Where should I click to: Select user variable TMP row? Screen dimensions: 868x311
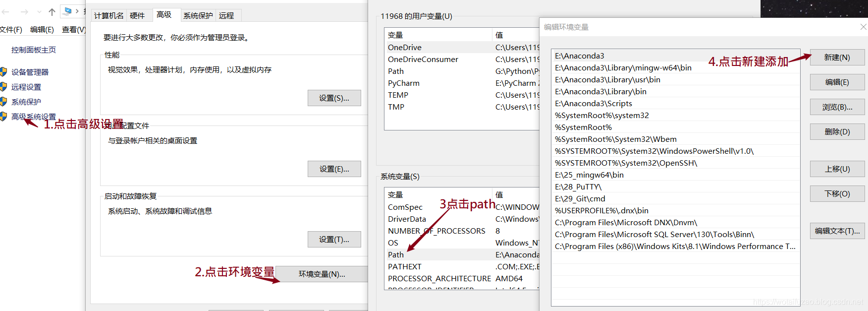(462, 107)
